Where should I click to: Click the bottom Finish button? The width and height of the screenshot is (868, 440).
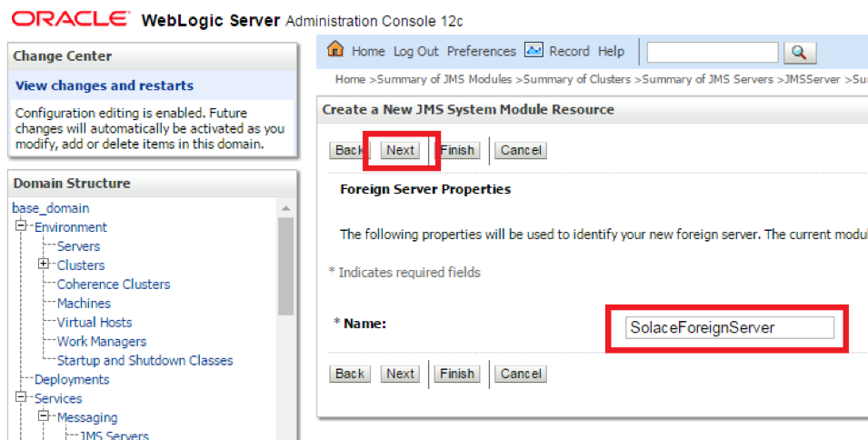point(456,374)
